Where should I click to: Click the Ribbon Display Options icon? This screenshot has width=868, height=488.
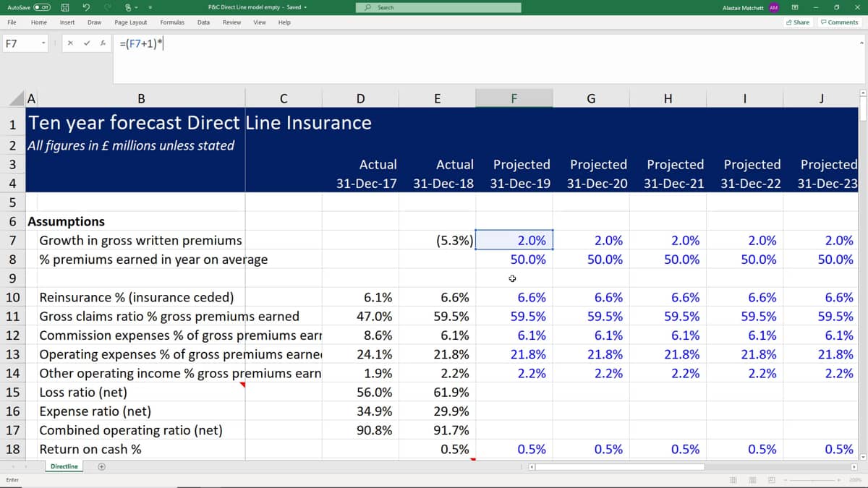tap(795, 7)
